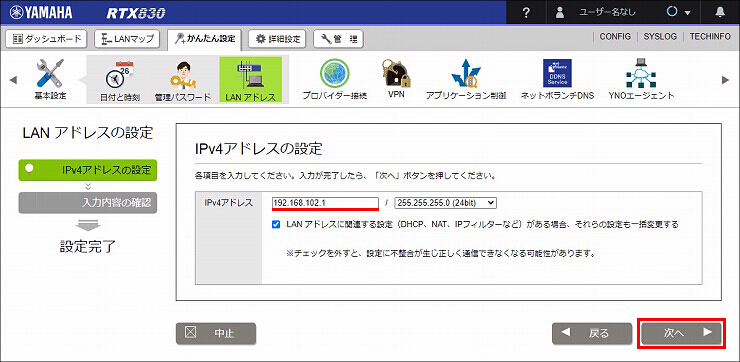Select the LANアドレス icon
Image resolution: width=740 pixels, height=362 pixels.
point(251,80)
